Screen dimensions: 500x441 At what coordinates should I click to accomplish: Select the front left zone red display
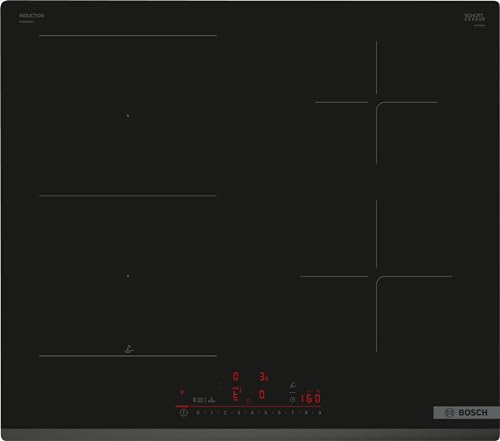pyautogui.click(x=236, y=395)
